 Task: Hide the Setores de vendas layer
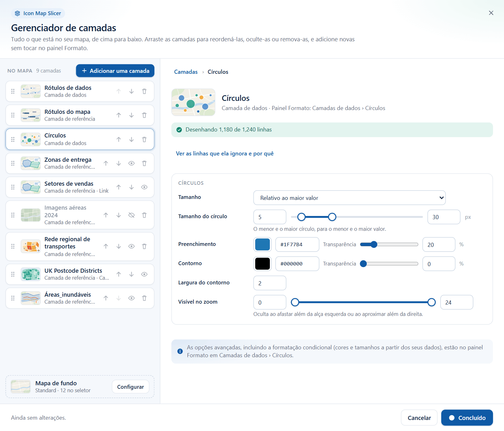click(x=144, y=187)
